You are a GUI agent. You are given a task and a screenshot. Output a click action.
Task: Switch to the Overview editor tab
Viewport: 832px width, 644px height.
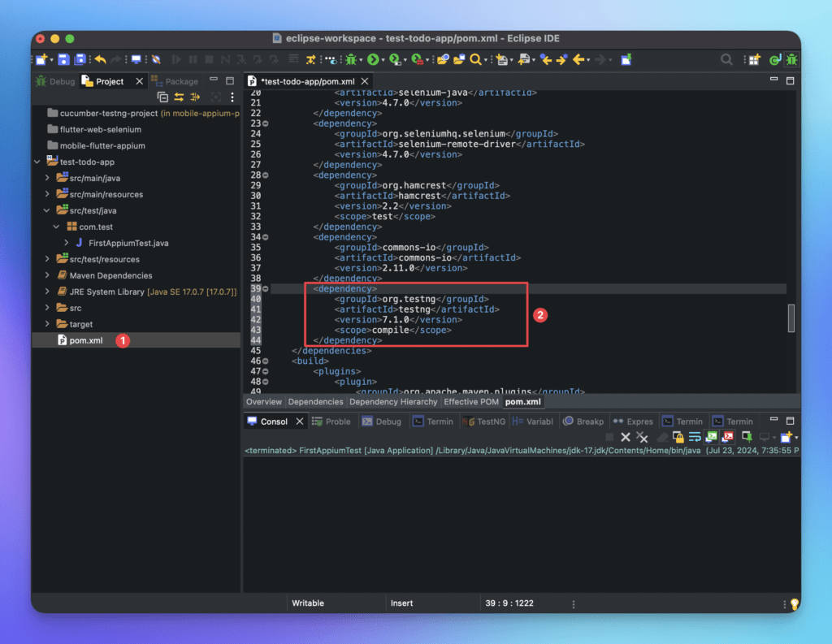point(264,401)
